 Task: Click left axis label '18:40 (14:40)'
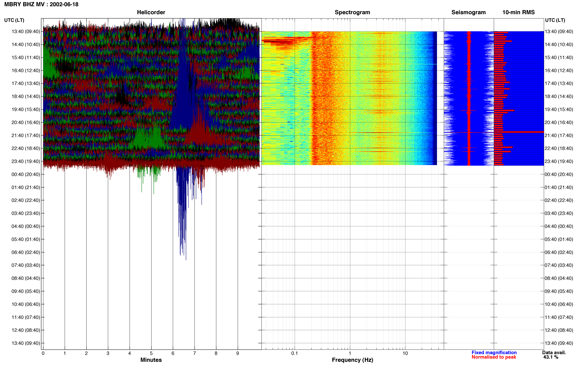[26, 96]
